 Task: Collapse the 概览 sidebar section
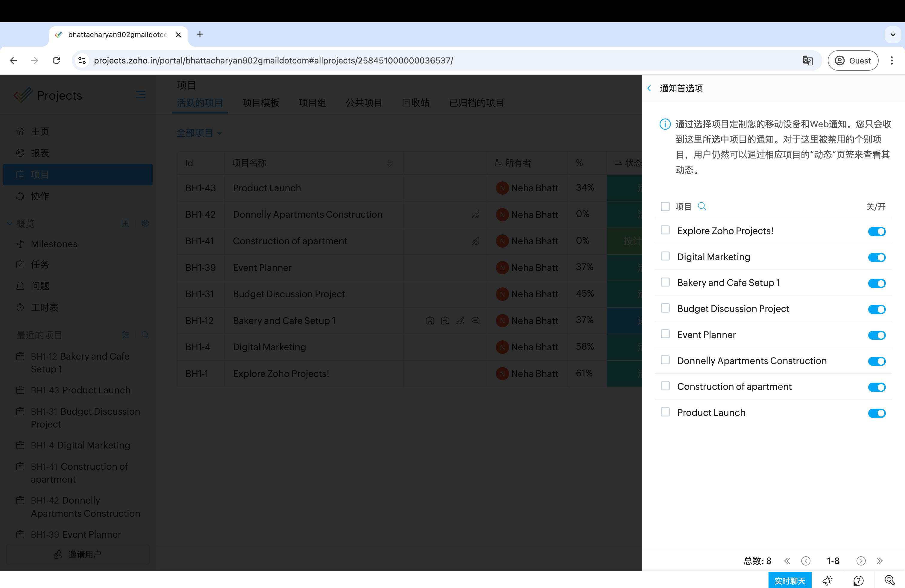tap(10, 224)
